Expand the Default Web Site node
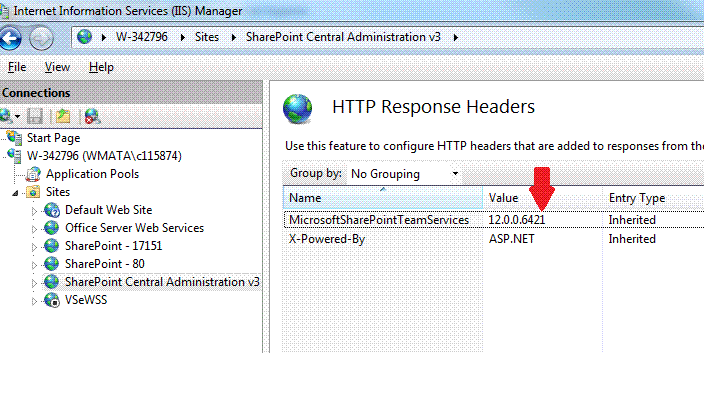Image resolution: width=704 pixels, height=398 pixels. [34, 211]
